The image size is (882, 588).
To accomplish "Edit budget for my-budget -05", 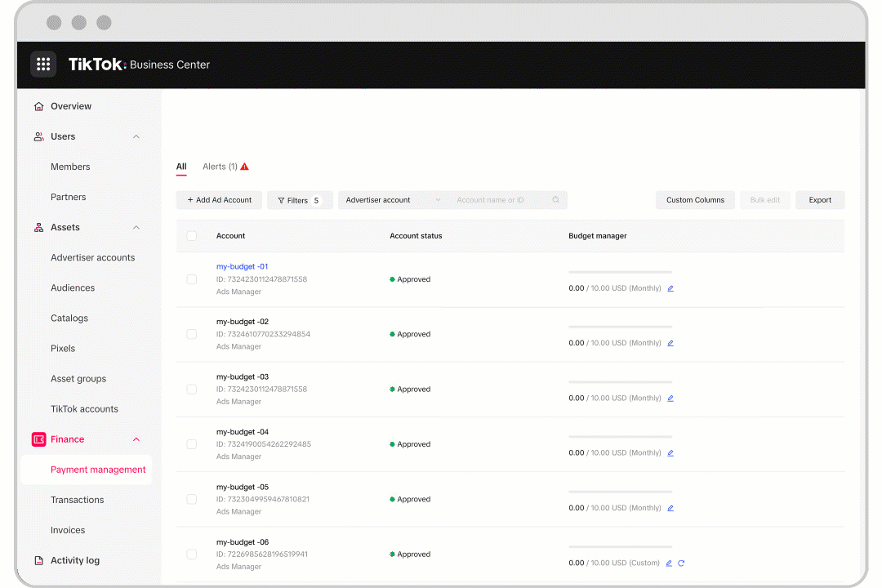I will point(670,508).
